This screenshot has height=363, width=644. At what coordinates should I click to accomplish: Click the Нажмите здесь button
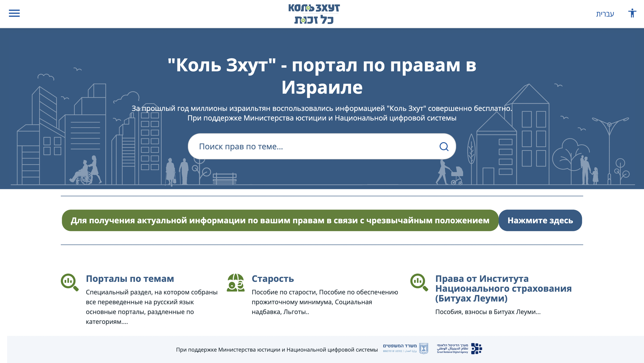[540, 220]
